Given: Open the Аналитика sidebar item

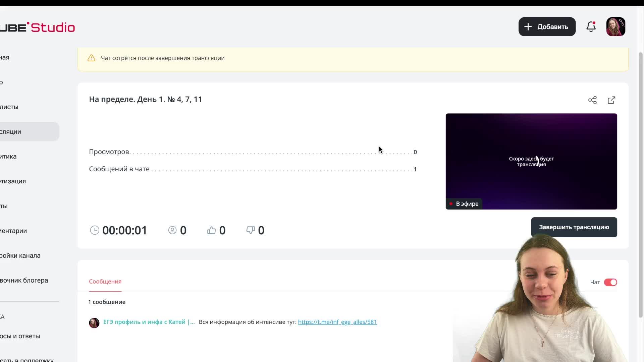Looking at the screenshot, I should tap(30, 157).
